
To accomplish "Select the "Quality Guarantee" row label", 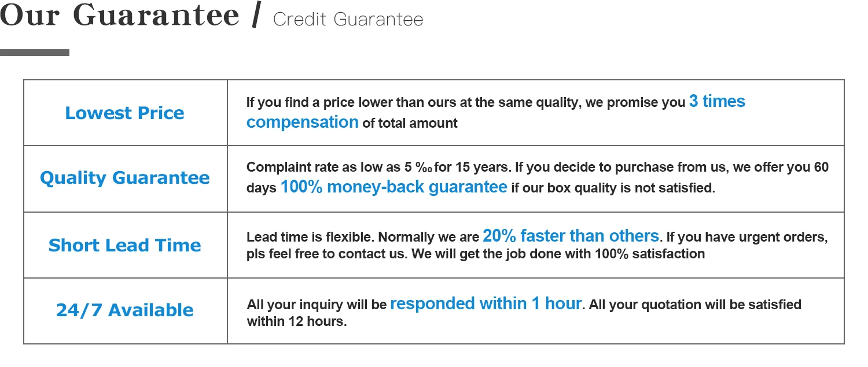I will click(x=124, y=178).
